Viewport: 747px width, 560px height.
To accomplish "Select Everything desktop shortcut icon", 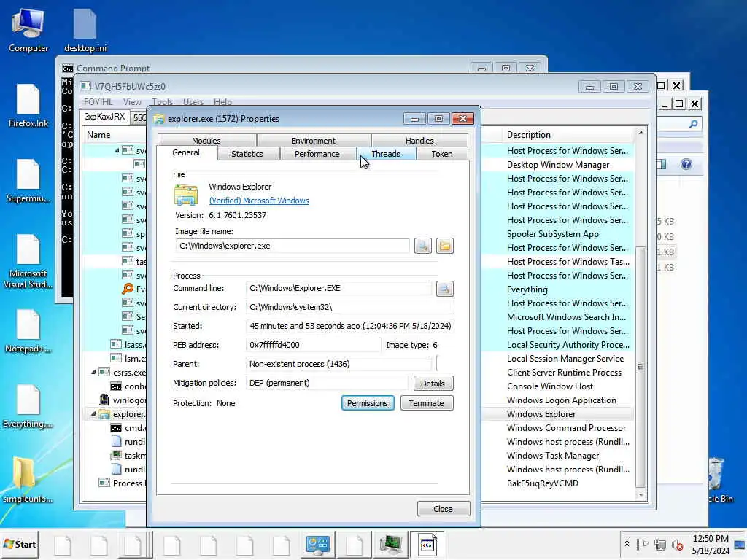I will [28, 407].
